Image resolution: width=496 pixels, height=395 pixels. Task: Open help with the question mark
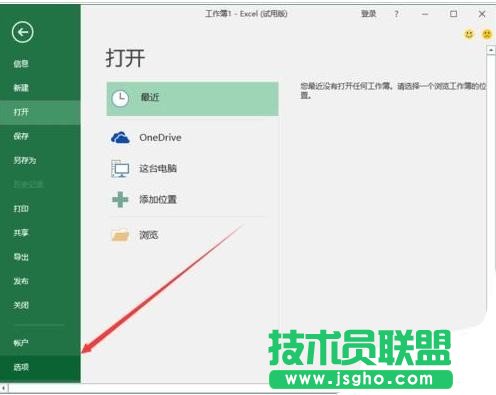point(396,14)
